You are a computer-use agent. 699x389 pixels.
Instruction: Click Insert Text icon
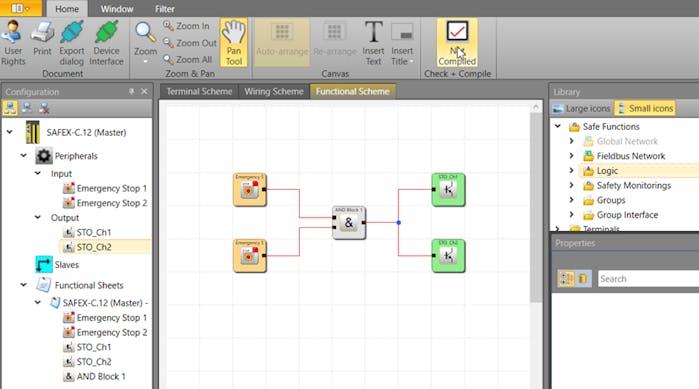coord(373,43)
